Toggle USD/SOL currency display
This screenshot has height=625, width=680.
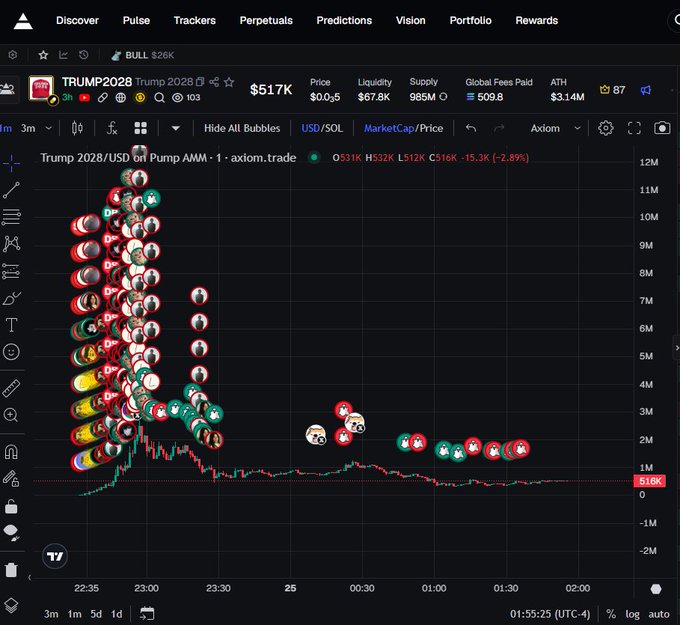click(x=322, y=128)
